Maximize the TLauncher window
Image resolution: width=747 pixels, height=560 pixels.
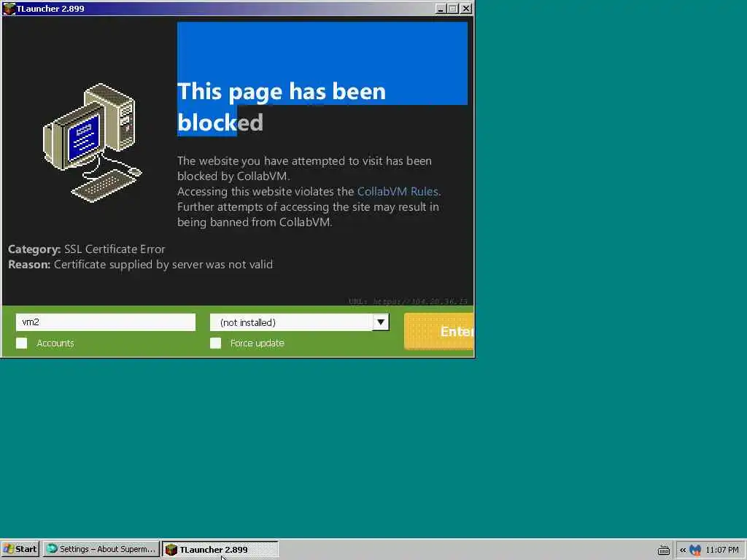click(x=452, y=9)
